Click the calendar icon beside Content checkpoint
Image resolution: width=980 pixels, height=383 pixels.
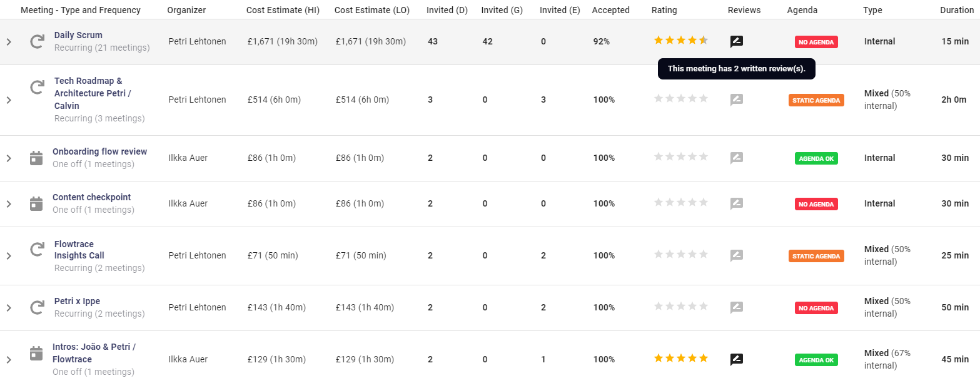coord(36,203)
